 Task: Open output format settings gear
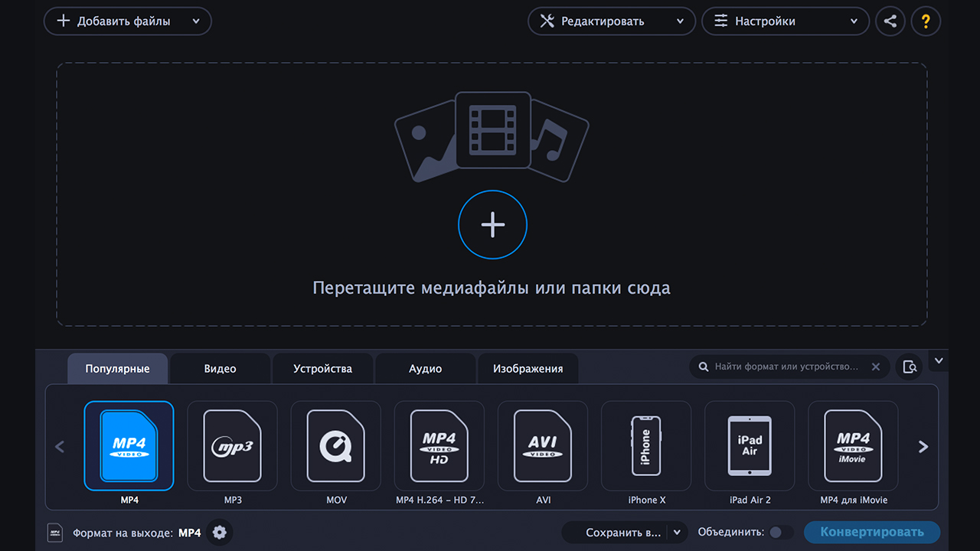[220, 532]
